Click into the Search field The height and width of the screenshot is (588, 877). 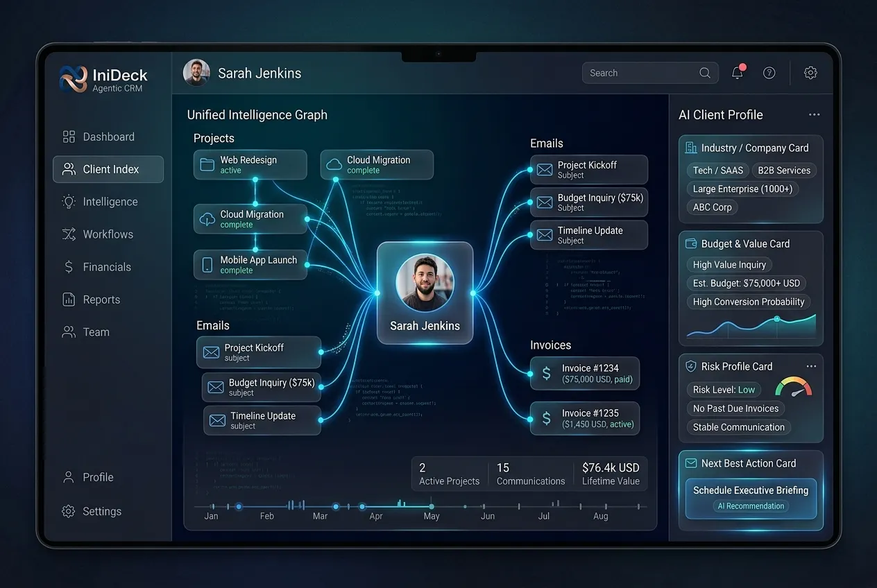[650, 73]
